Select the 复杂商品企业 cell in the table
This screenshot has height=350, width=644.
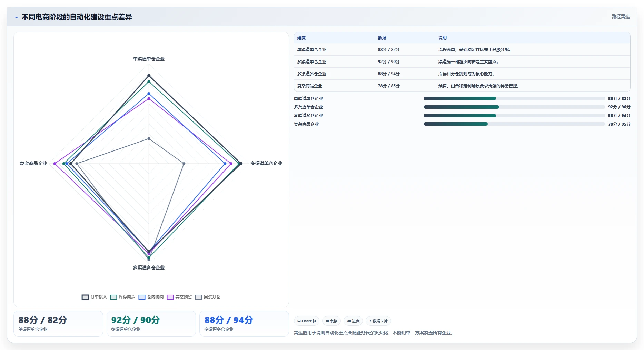[310, 86]
